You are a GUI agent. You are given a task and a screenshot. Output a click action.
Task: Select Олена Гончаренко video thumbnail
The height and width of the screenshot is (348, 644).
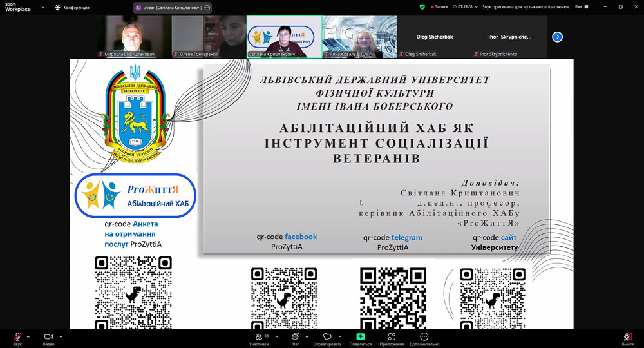(x=209, y=37)
